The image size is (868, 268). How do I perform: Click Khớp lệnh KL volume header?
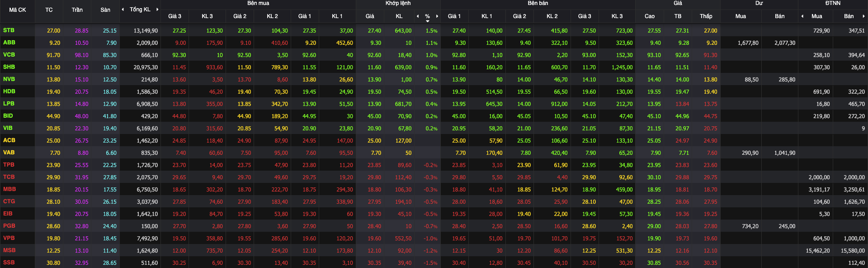[x=399, y=16]
